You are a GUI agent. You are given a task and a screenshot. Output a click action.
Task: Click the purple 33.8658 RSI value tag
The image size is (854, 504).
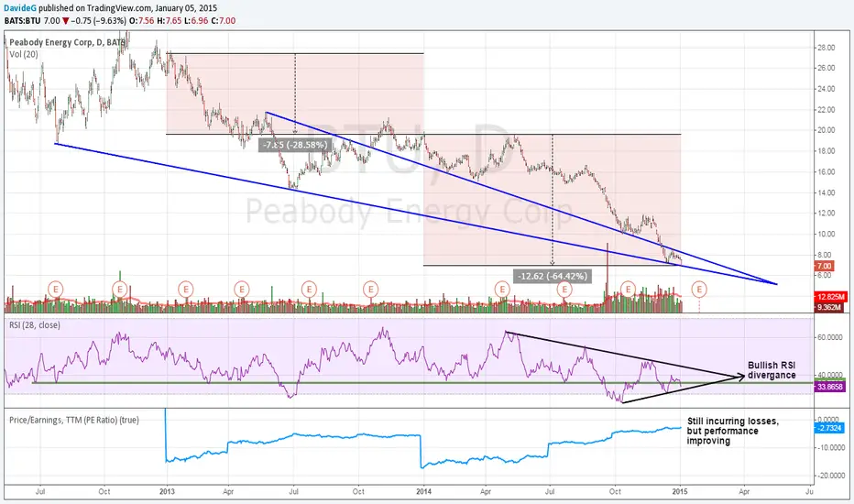[829, 387]
